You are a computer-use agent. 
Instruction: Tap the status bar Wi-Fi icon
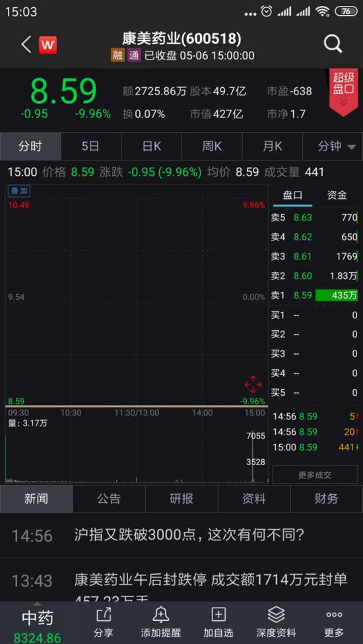pyautogui.click(x=323, y=11)
